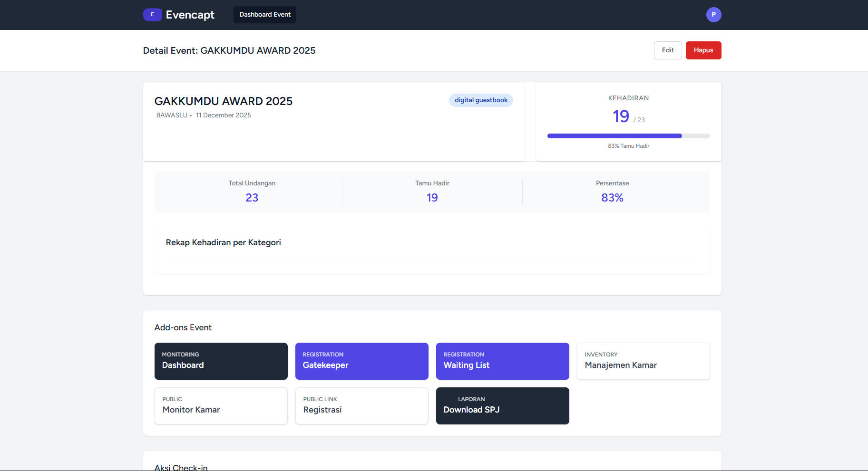Open the Waiting List registration add-on

coord(502,361)
